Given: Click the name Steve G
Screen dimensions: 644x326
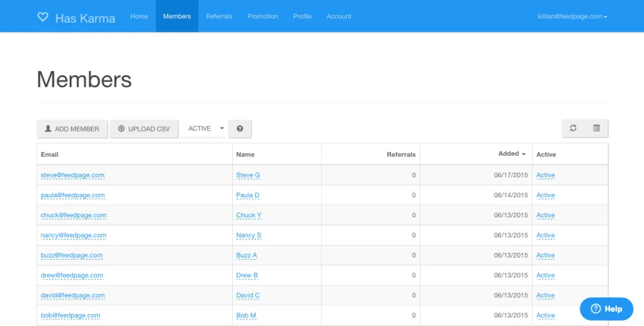Looking at the screenshot, I should click(248, 175).
